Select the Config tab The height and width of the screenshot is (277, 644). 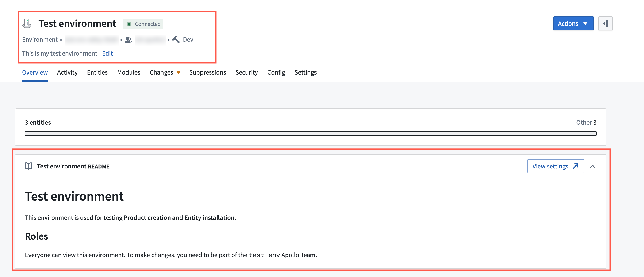[276, 72]
